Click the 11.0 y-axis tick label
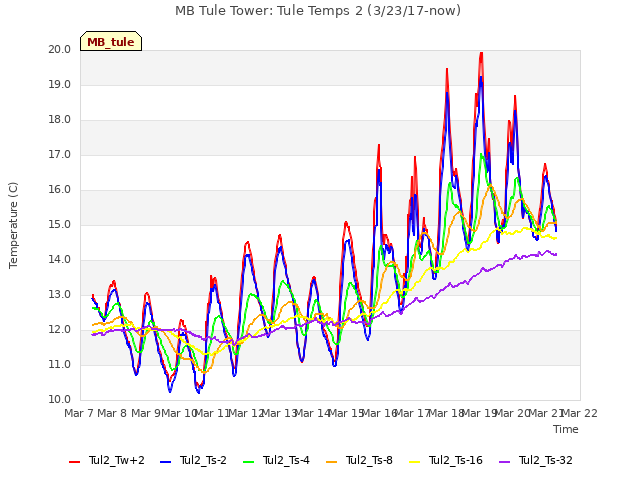This screenshot has height=480, width=640. point(60,364)
